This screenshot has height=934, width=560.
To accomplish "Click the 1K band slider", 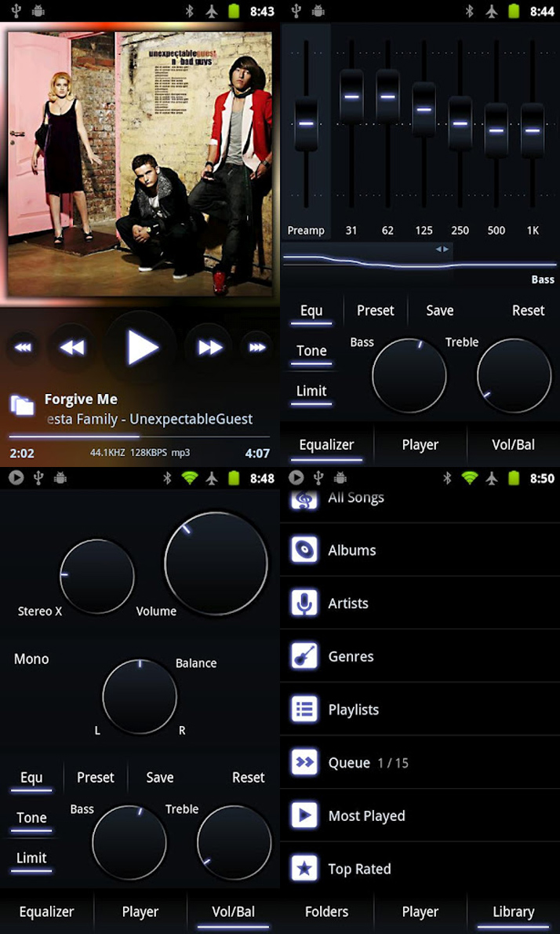I will pos(533,130).
